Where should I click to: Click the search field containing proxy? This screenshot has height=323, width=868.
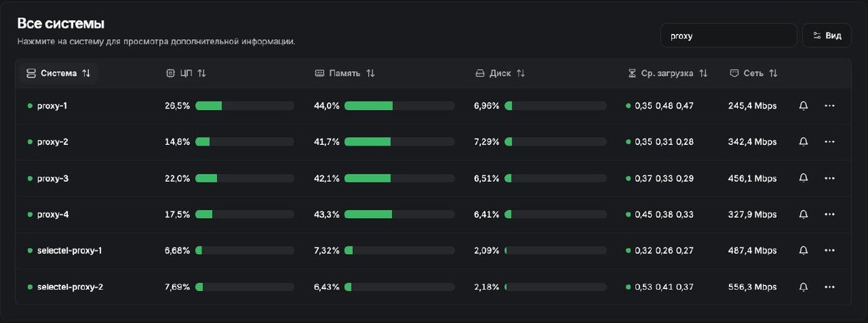[x=728, y=35]
